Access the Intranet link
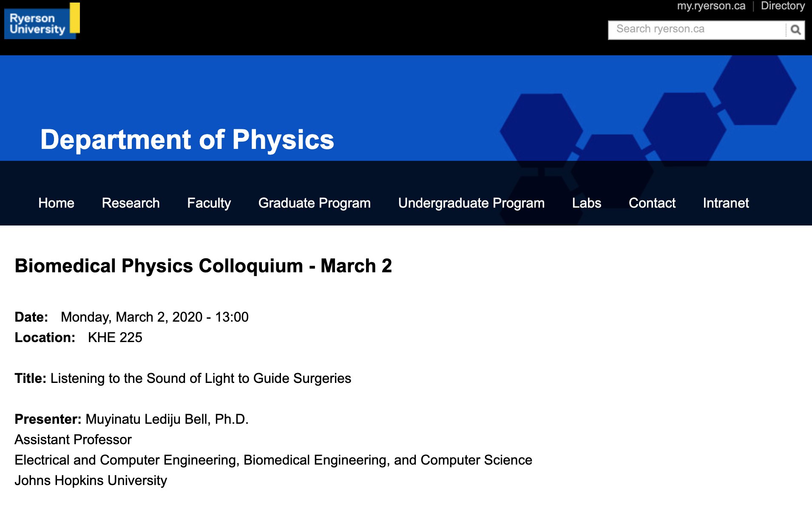Screen dimensions: 812x508 726,203
